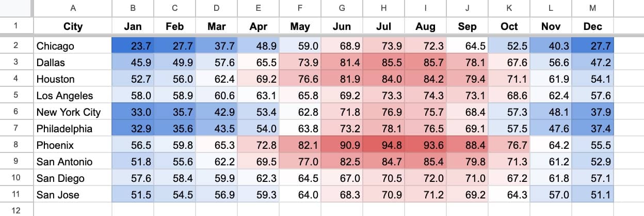The height and width of the screenshot is (216, 644).
Task: Click the Phoenix city cell
Action: coord(73,145)
